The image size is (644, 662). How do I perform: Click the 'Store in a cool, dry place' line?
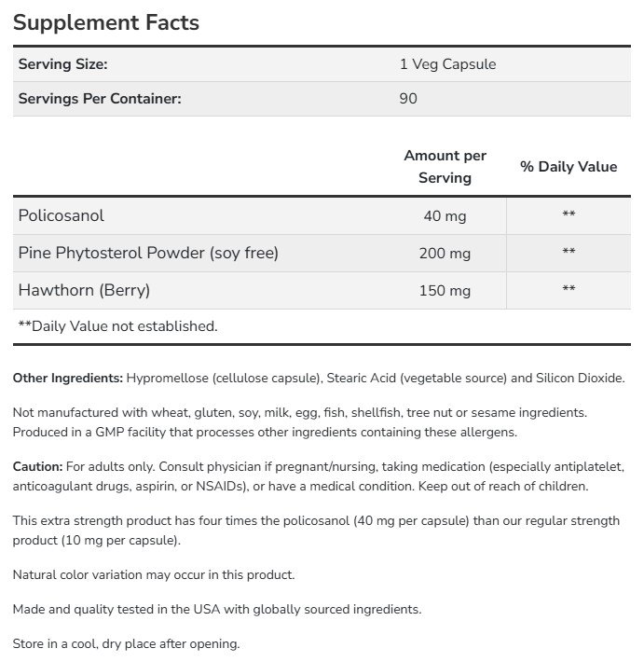click(x=126, y=643)
